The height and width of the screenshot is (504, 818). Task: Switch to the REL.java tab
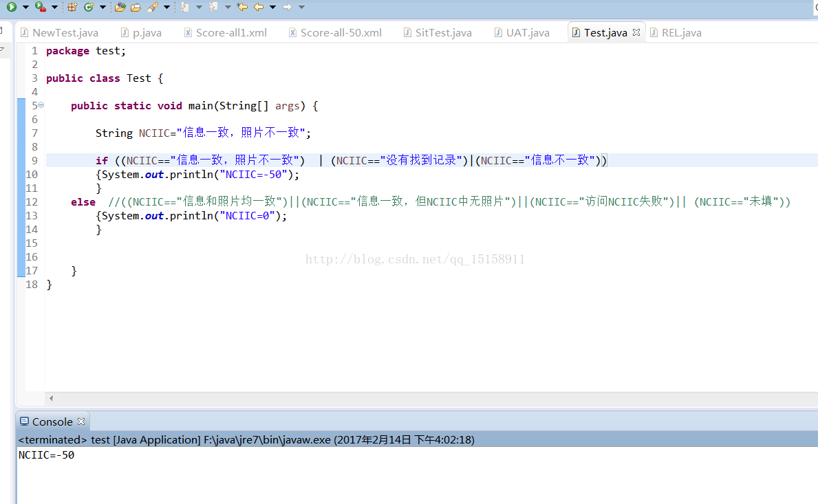(x=676, y=33)
